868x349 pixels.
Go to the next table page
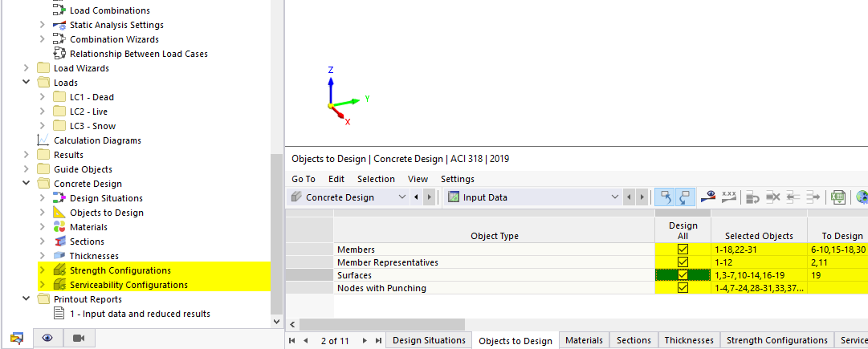[365, 341]
